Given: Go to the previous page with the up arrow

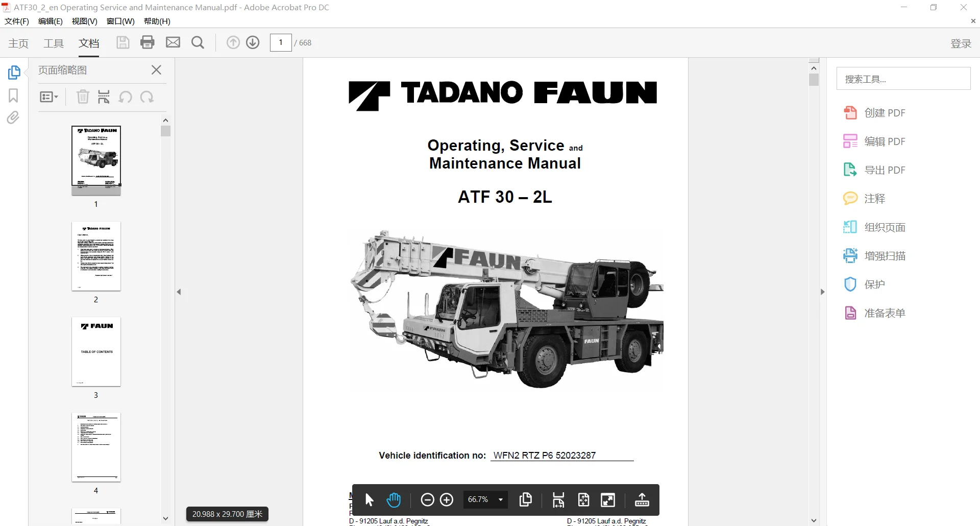Looking at the screenshot, I should 233,42.
